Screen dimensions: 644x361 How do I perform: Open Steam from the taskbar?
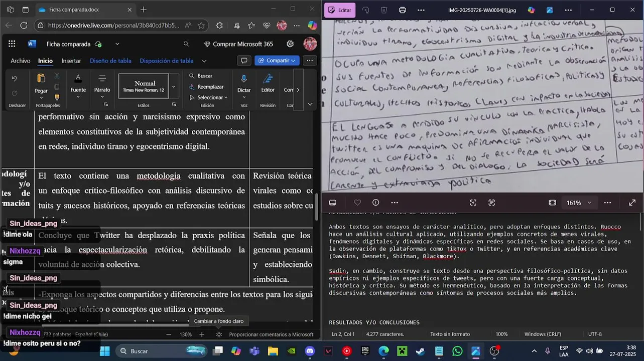(420, 351)
